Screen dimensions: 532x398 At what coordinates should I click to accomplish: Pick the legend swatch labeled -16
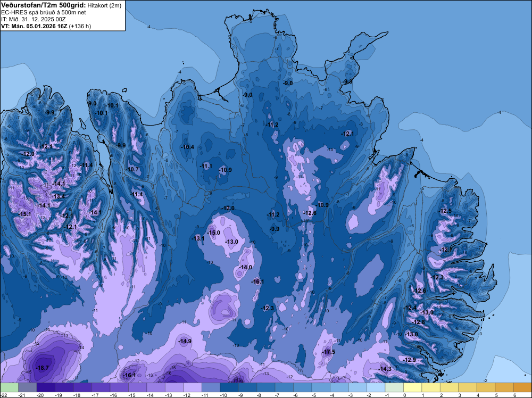click(x=119, y=387)
